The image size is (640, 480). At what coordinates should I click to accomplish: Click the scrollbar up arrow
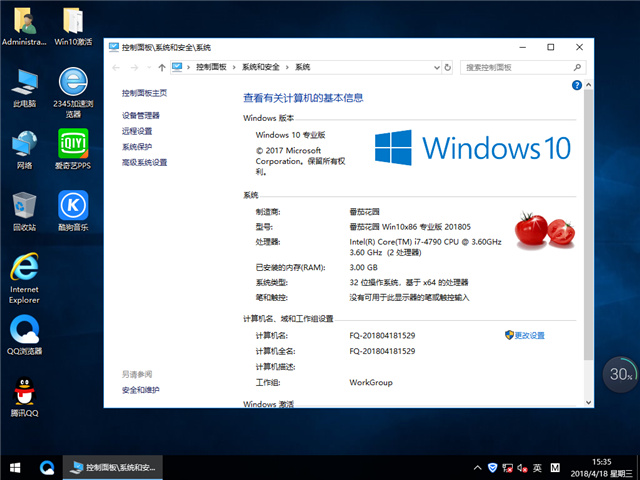pyautogui.click(x=588, y=85)
